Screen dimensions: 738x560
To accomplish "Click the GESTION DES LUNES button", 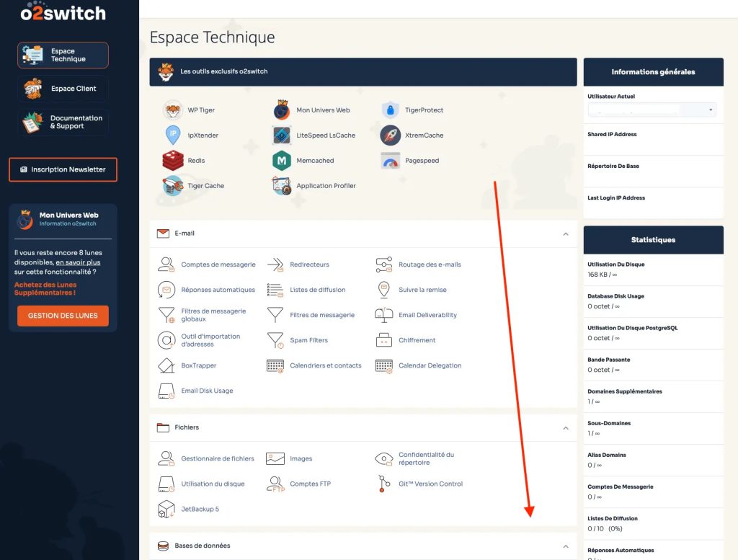I will pyautogui.click(x=63, y=316).
